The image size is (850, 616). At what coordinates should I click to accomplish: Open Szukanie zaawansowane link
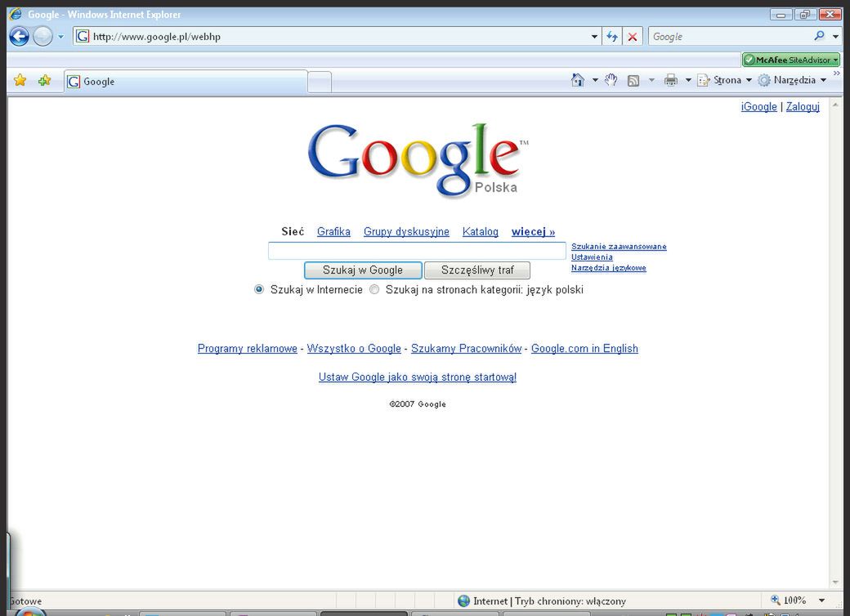tap(619, 247)
